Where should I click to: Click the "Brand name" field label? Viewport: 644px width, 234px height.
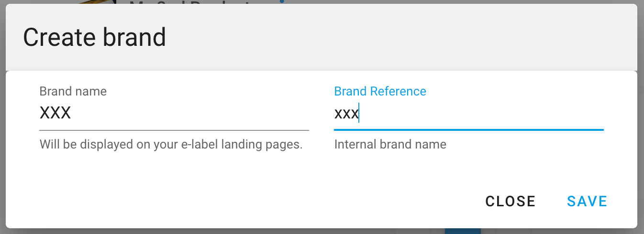click(73, 91)
